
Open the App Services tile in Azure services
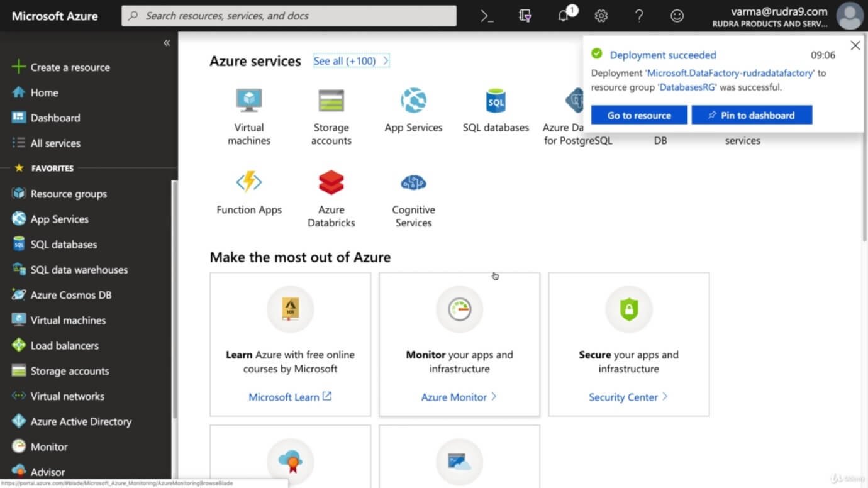pyautogui.click(x=413, y=111)
